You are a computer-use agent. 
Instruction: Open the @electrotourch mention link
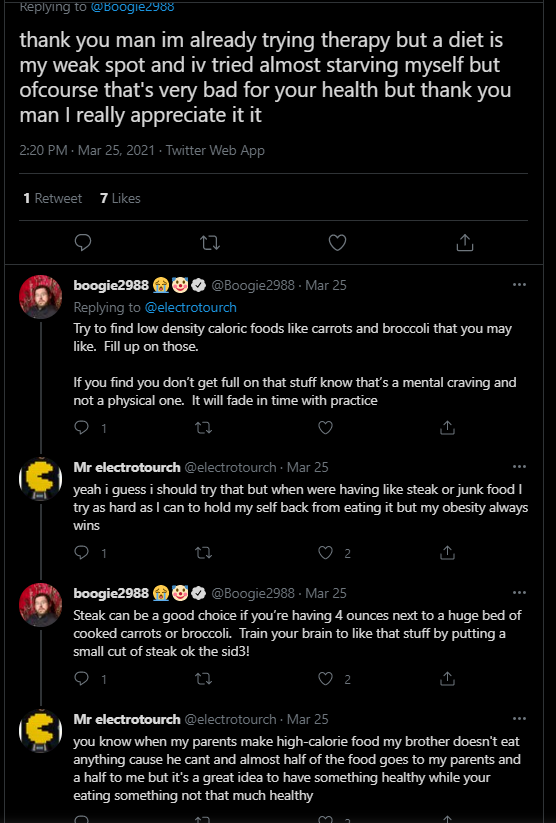point(190,308)
